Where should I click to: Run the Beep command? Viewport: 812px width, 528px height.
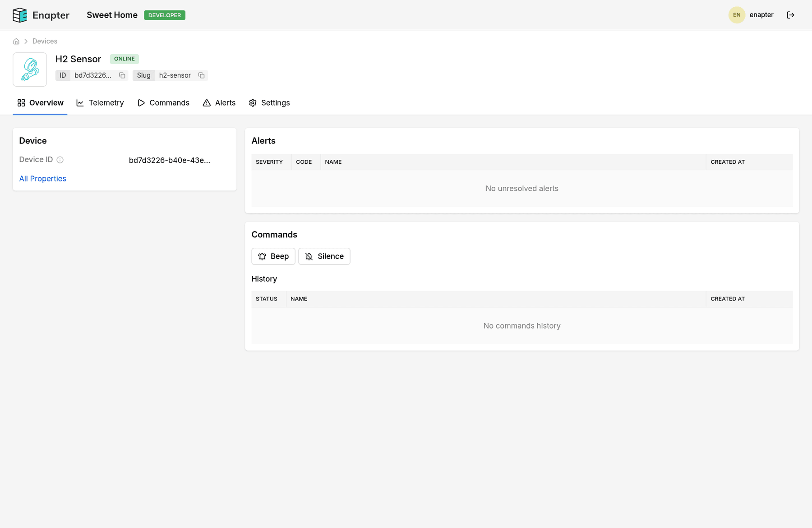coord(273,256)
